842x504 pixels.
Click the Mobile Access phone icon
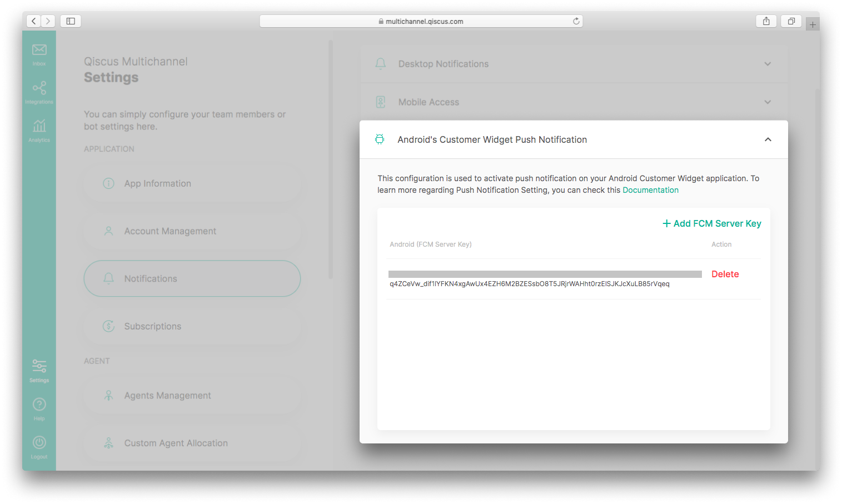[x=381, y=102]
